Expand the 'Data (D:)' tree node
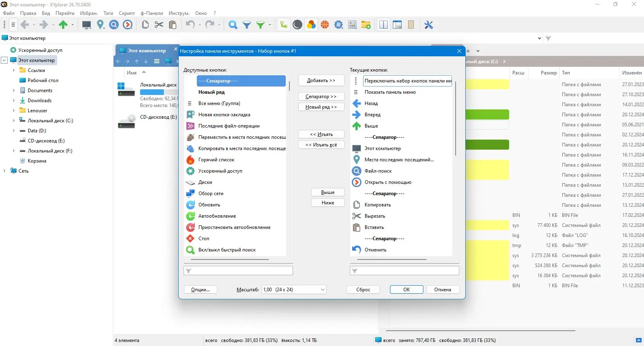 pyautogui.click(x=14, y=131)
